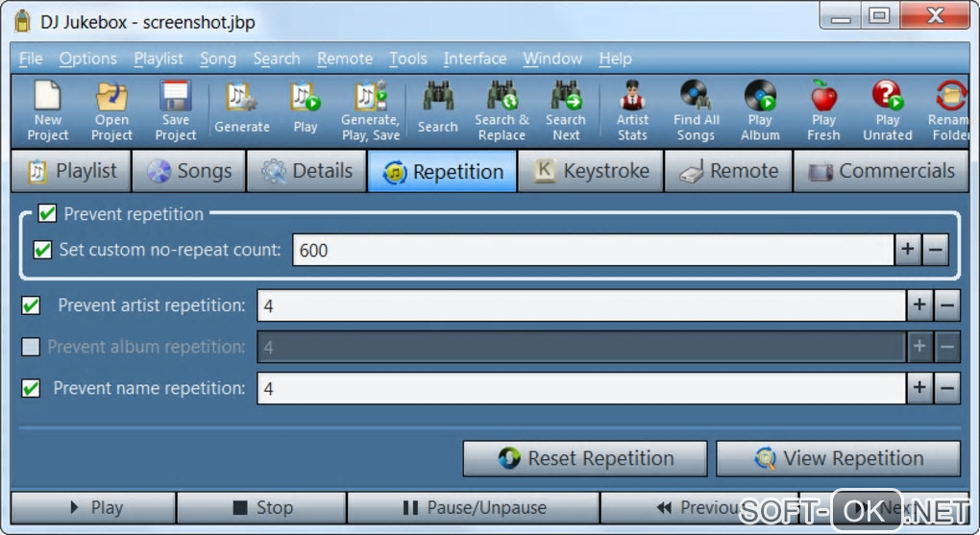Choose the Generate, Play, Save toolbar icon

(x=371, y=110)
